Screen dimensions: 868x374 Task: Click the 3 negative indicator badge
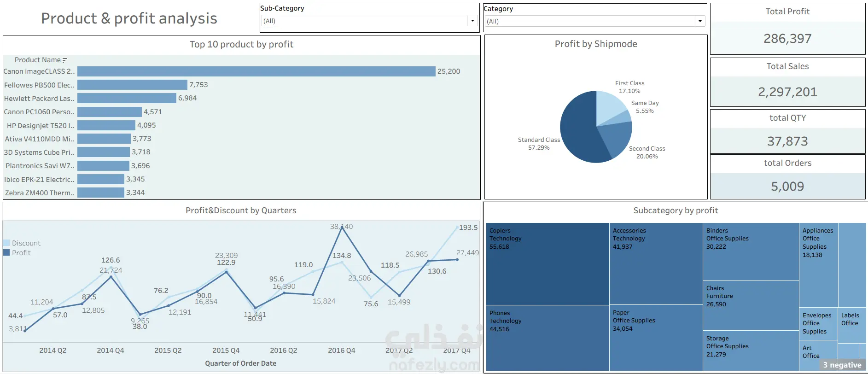842,365
